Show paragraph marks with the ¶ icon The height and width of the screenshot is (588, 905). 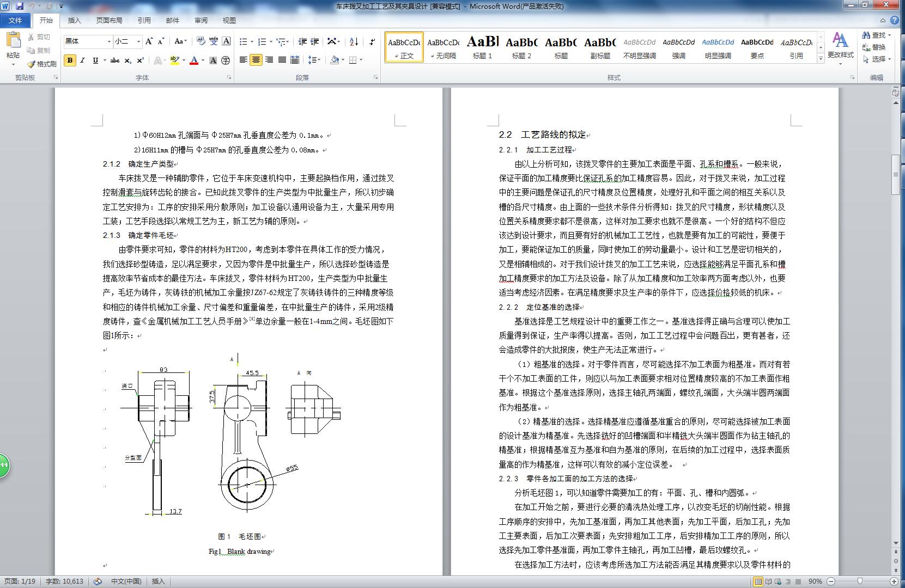click(372, 41)
